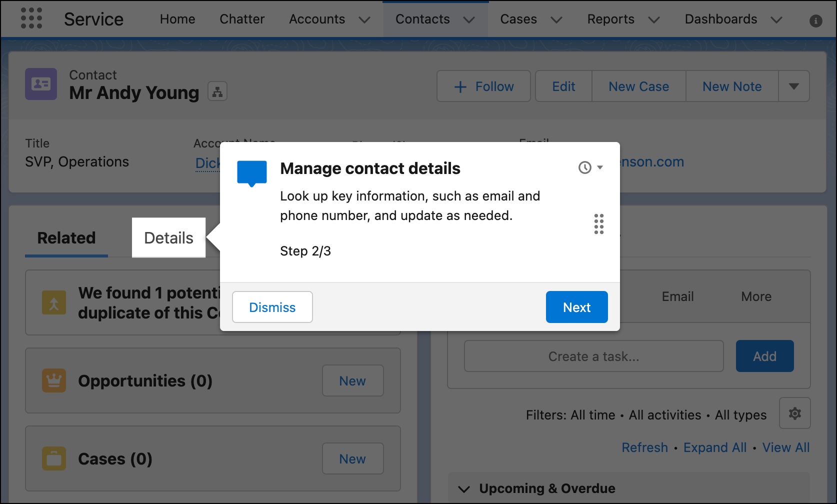Open activity timeline settings gear
The width and height of the screenshot is (837, 504).
pos(794,413)
